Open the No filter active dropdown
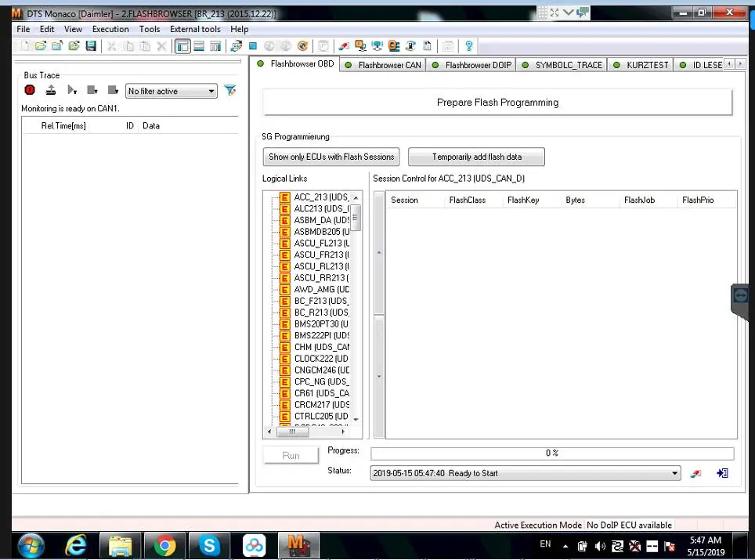This screenshot has height=560, width=755. [172, 91]
